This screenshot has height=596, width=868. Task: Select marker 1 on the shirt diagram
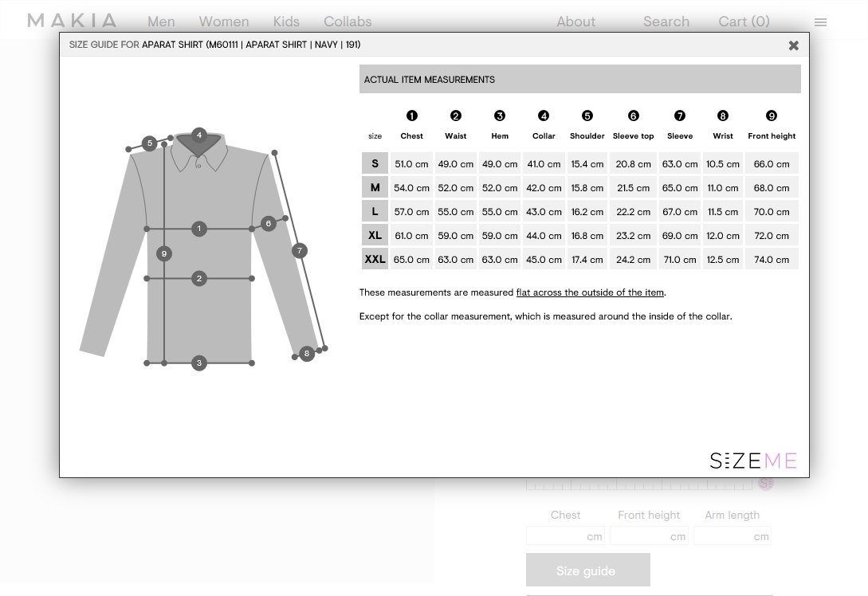point(199,229)
